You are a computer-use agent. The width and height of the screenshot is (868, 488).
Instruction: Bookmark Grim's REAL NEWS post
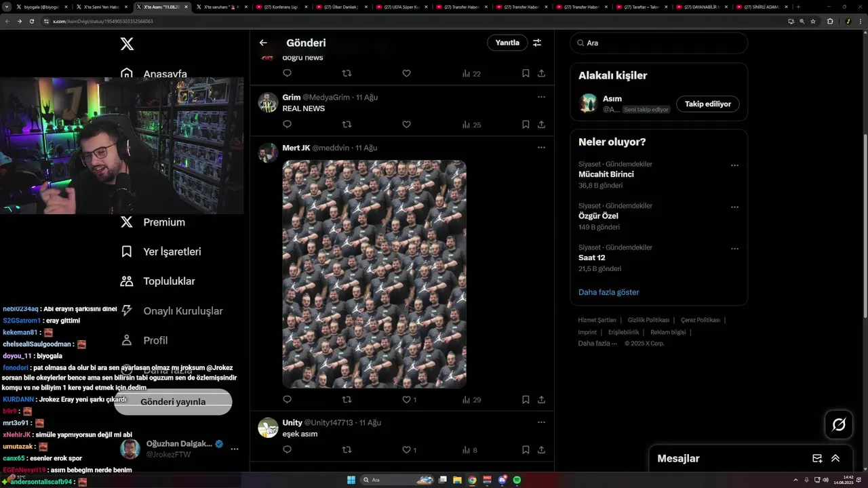tap(526, 125)
